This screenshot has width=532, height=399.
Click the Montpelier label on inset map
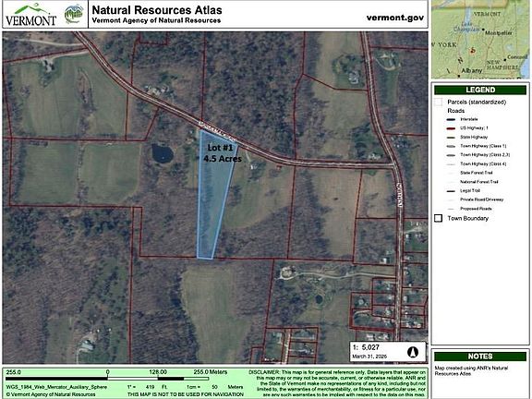pyautogui.click(x=499, y=33)
